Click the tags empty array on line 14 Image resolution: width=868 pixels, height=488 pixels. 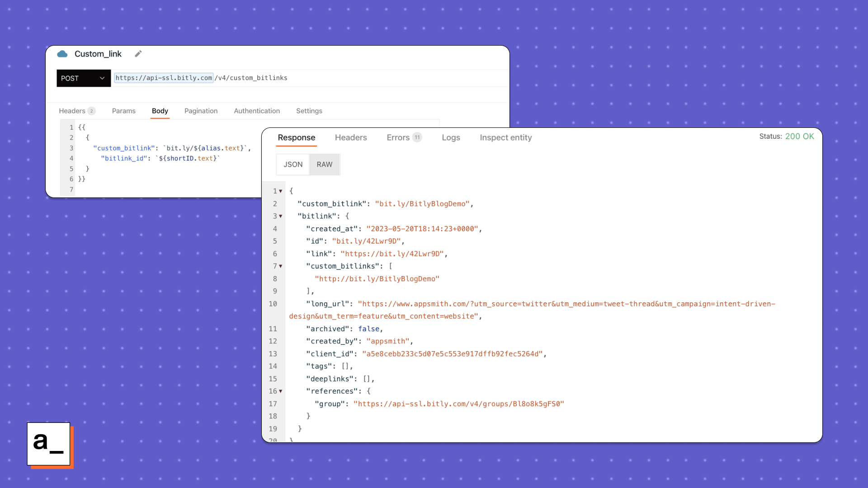coord(345,366)
